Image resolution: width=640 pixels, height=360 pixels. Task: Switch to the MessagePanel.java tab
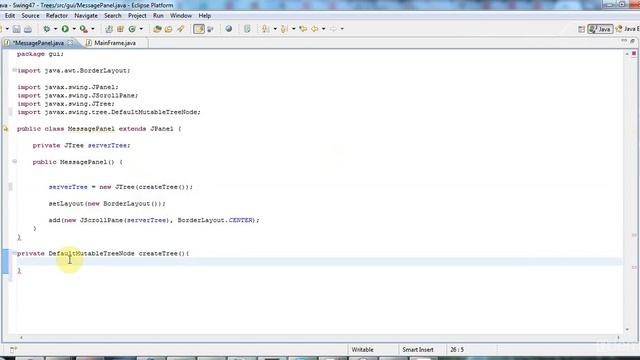click(x=38, y=43)
